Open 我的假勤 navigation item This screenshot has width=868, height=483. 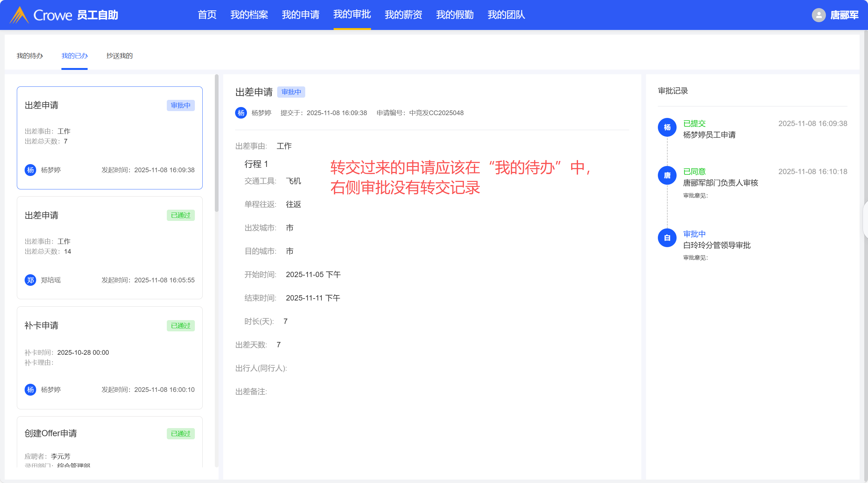tap(455, 15)
